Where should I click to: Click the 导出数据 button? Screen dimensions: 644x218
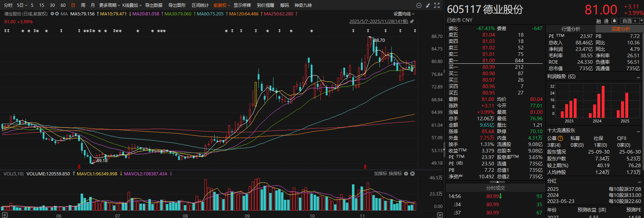click(153, 5)
